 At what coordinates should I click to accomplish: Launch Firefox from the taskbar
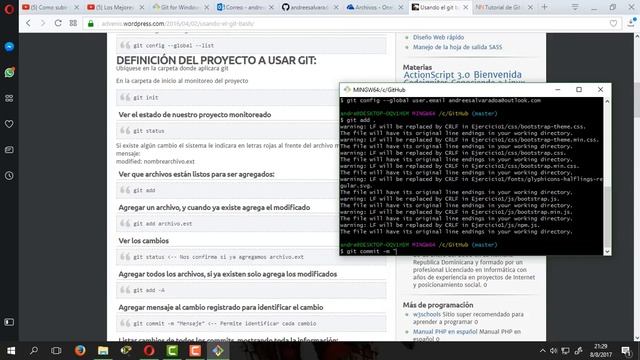(80, 351)
